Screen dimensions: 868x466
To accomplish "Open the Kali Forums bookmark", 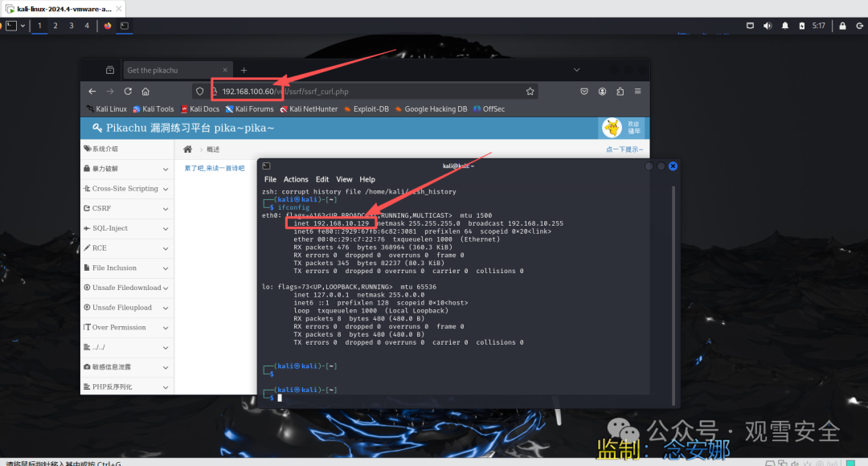I will pyautogui.click(x=249, y=109).
